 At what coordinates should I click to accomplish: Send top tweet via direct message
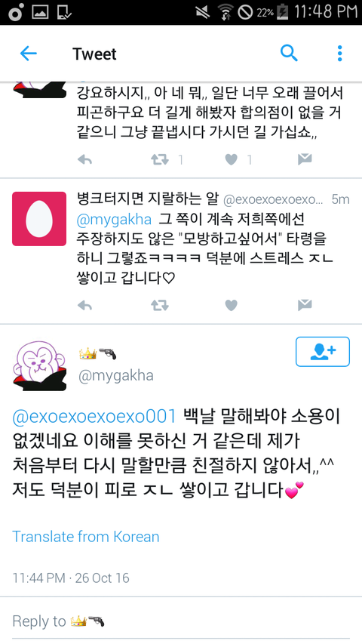click(x=305, y=159)
